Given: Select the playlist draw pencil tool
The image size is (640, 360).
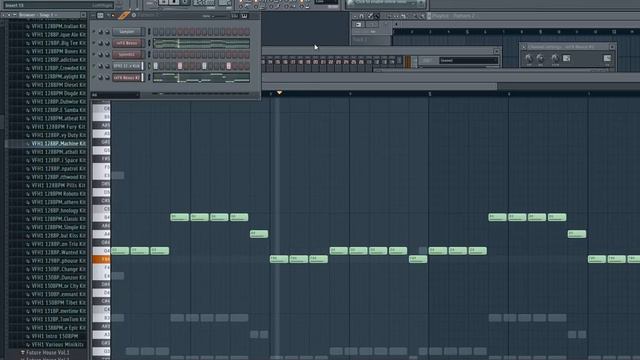Looking at the screenshot, I should 370,16.
